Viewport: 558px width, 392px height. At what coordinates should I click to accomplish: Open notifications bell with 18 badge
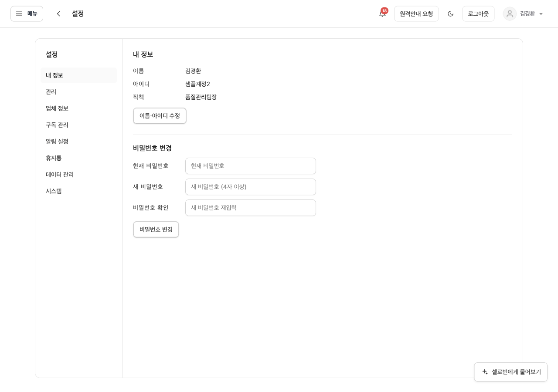(x=382, y=14)
